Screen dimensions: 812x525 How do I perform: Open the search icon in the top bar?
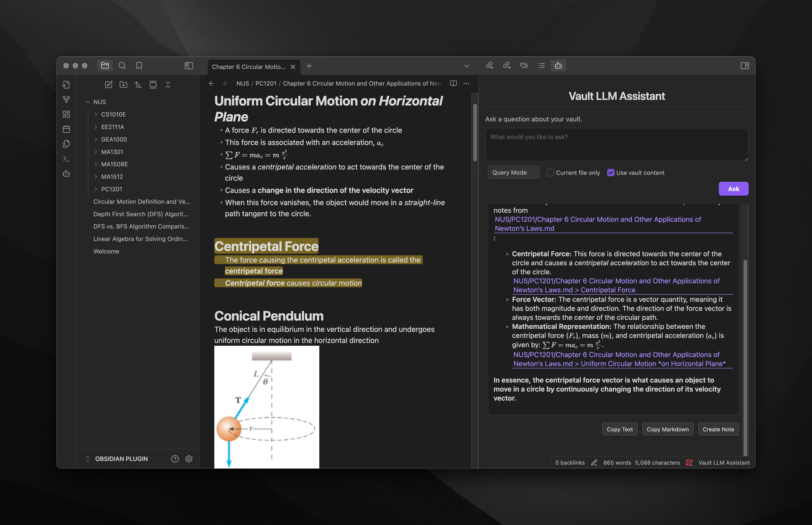coord(122,65)
